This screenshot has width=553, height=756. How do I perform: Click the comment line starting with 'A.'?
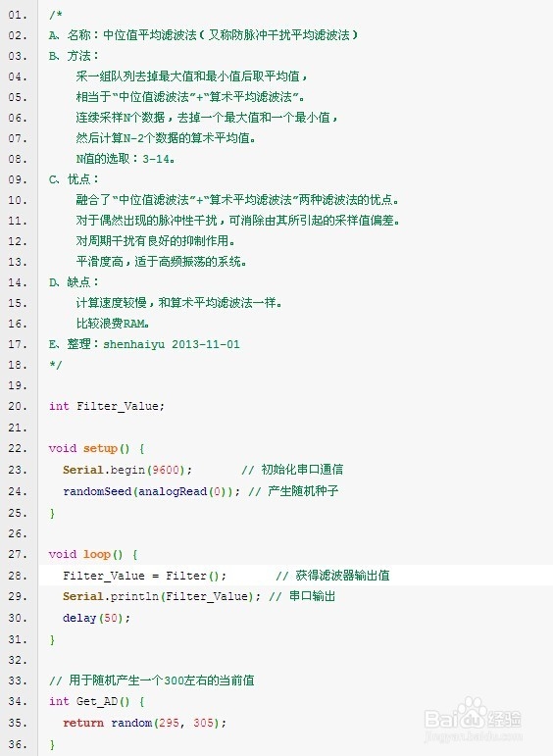click(203, 35)
